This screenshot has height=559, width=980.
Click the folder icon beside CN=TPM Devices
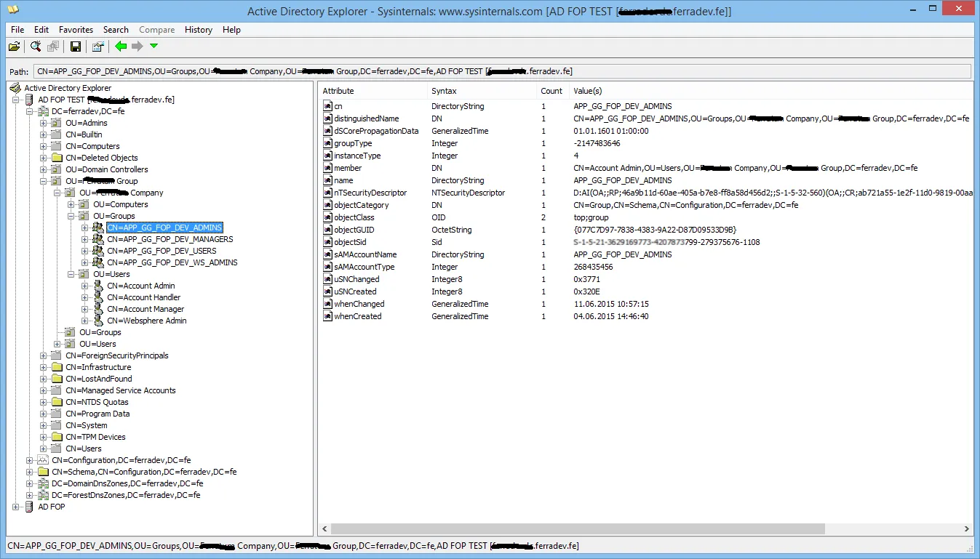pyautogui.click(x=57, y=437)
